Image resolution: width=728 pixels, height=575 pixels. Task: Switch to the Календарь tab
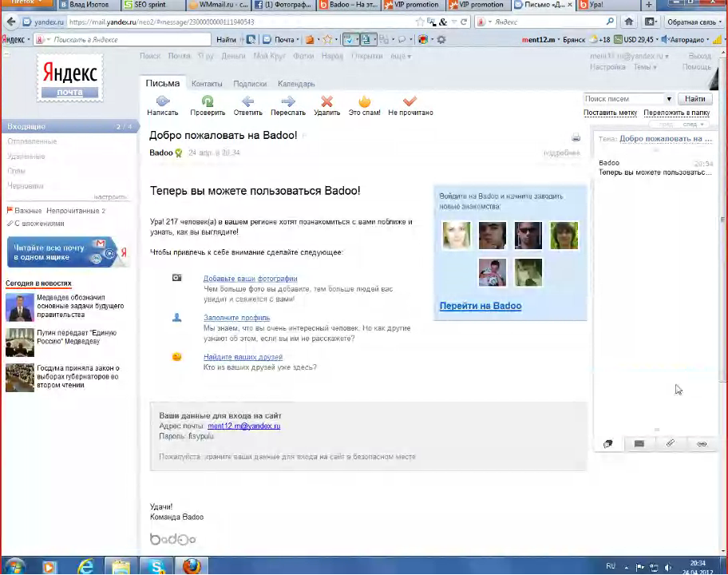(296, 84)
